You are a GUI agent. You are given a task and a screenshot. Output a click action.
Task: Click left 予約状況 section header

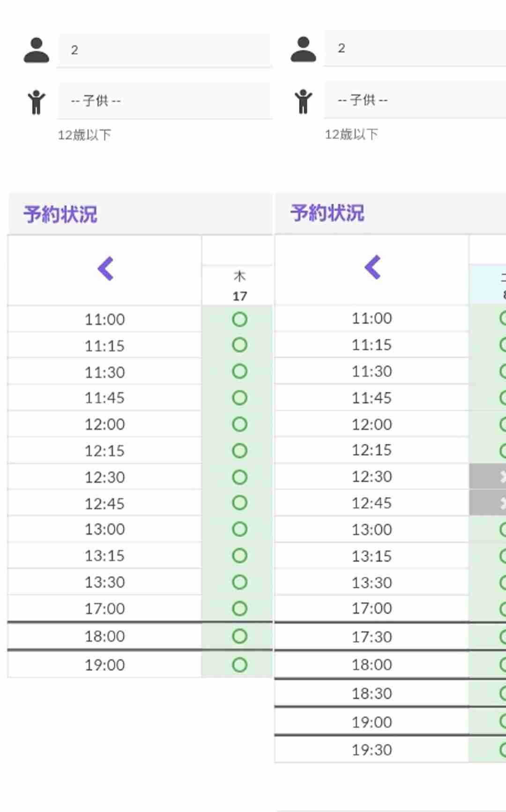tap(61, 215)
